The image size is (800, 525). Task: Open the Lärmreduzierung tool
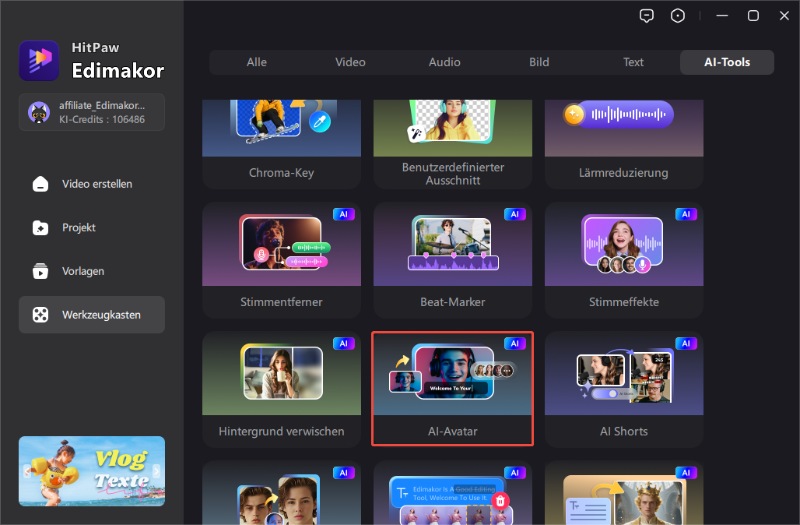click(x=624, y=144)
